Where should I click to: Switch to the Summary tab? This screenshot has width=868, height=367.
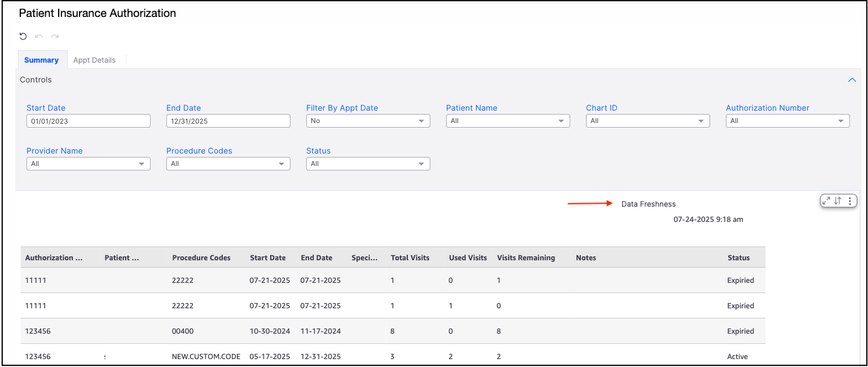point(41,60)
